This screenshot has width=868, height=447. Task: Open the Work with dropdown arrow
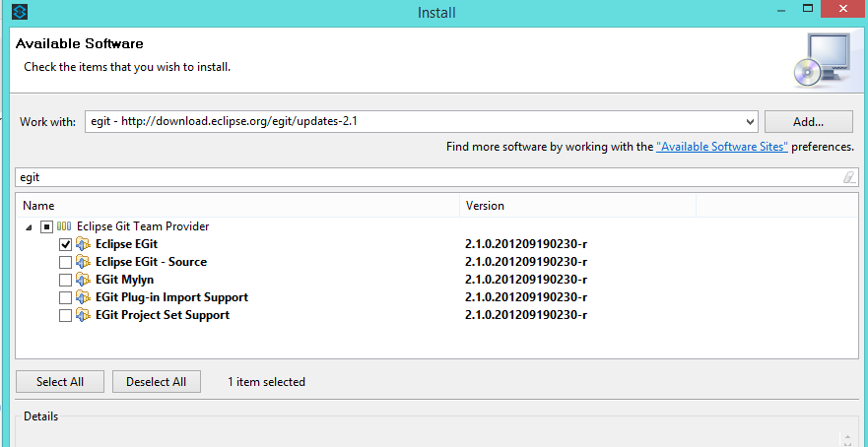(750, 122)
